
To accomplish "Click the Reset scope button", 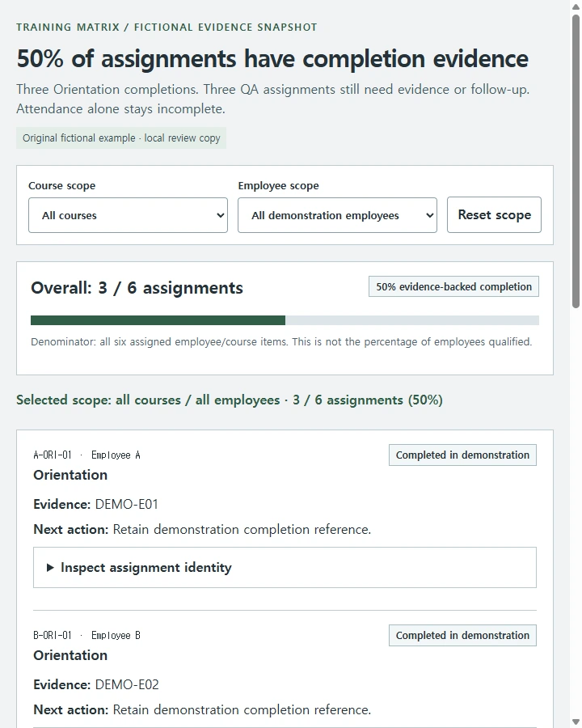I will click(494, 215).
